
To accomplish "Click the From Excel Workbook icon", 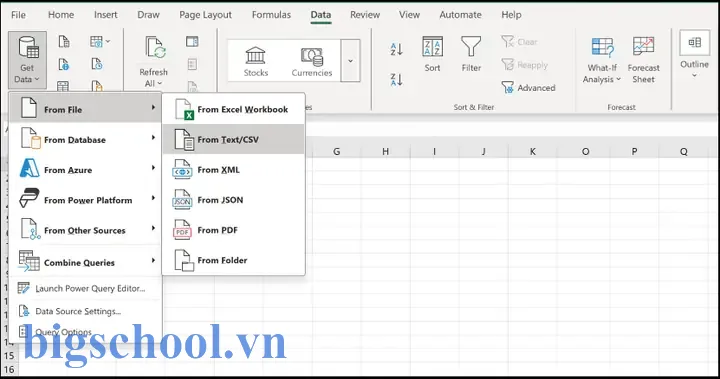I will click(x=184, y=110).
